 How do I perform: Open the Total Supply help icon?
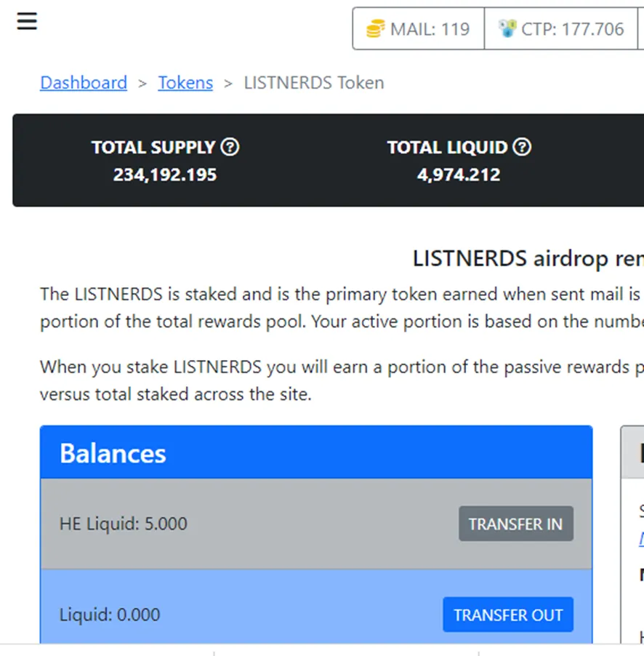[230, 147]
